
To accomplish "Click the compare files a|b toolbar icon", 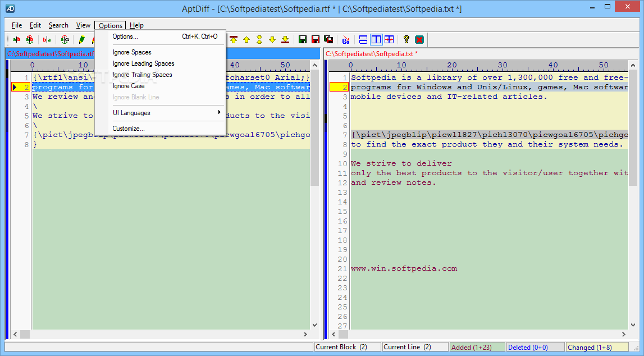I will (x=16, y=39).
